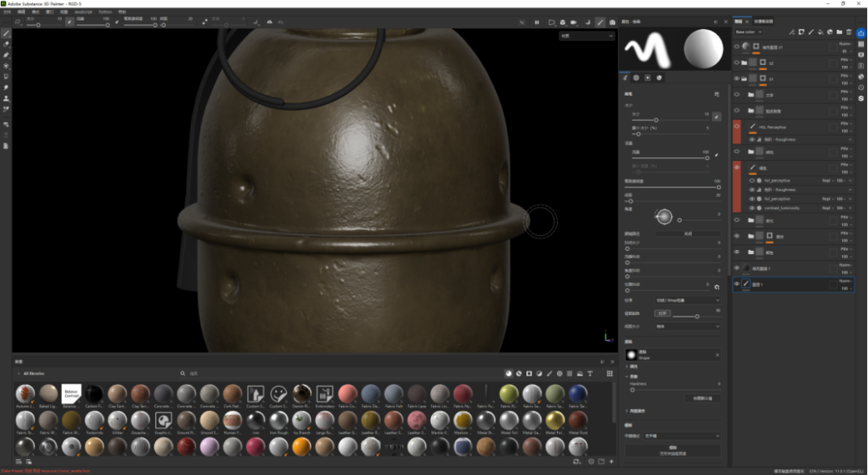Click the restore defaults button under Hardness

(x=702, y=398)
